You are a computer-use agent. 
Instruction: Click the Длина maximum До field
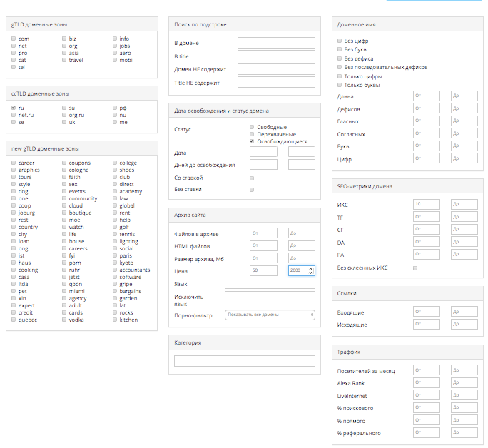[x=464, y=96]
